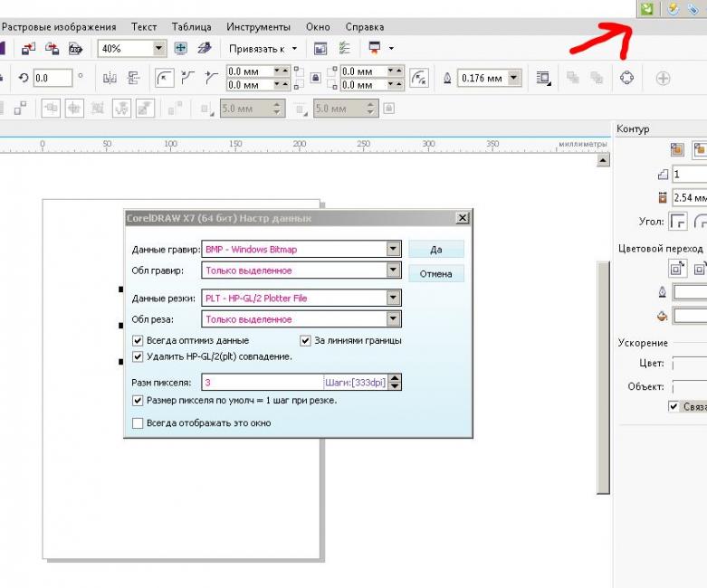Click the convert to curves circular icon
The width and height of the screenshot is (707, 588).
626,79
